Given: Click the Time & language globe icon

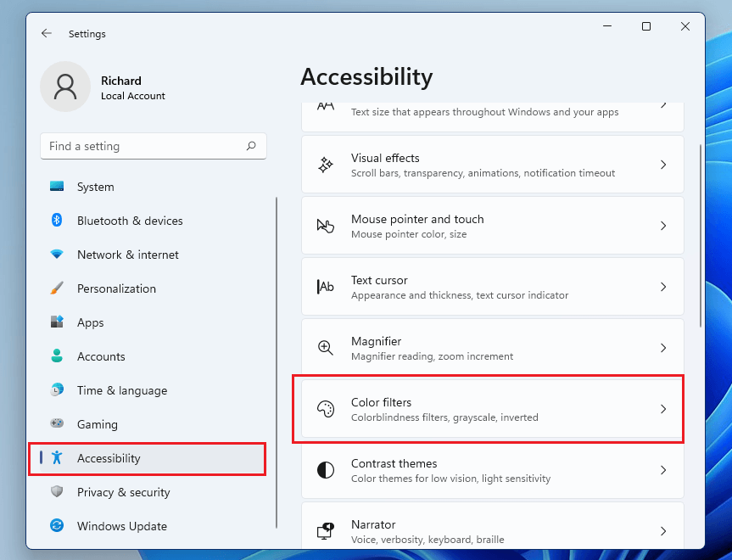Looking at the screenshot, I should point(57,389).
